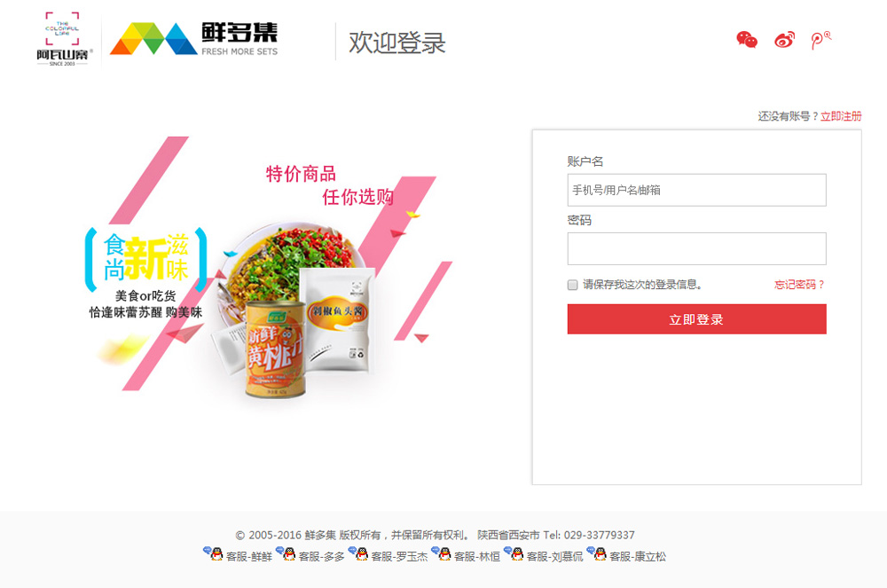Focus the 密码 password input field
This screenshot has height=588, width=887.
pyautogui.click(x=696, y=248)
